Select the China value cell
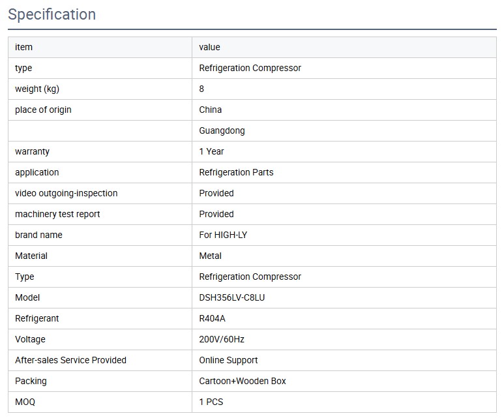The image size is (504, 420). 211,110
